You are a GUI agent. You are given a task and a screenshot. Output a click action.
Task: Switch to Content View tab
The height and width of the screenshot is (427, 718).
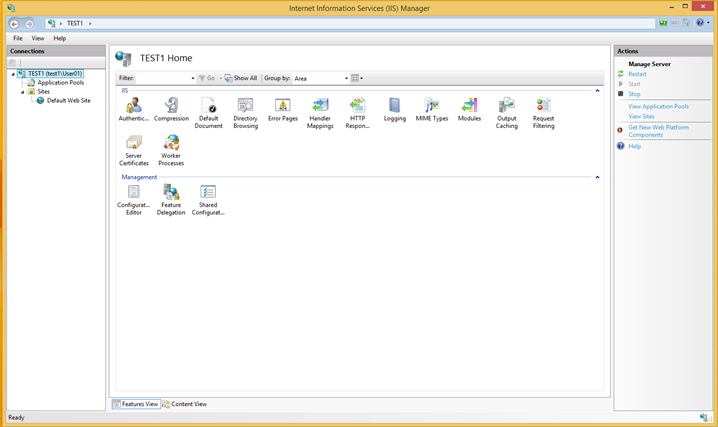coord(185,404)
